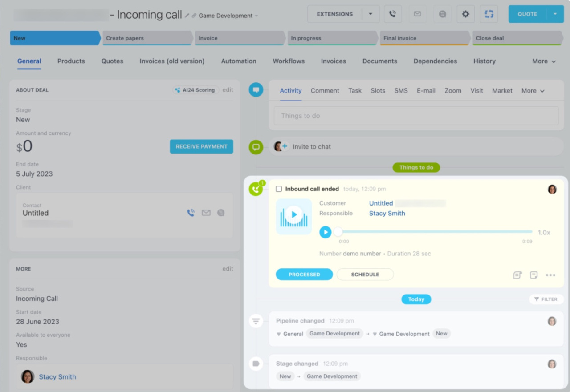Expand the More menu in activity tabs
Screen dimensions: 570x392
pos(533,91)
